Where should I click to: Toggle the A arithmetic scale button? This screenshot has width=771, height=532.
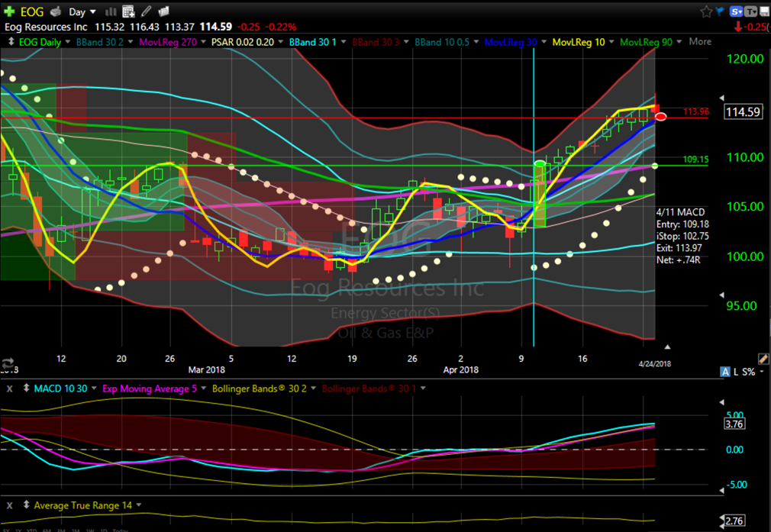point(725,372)
